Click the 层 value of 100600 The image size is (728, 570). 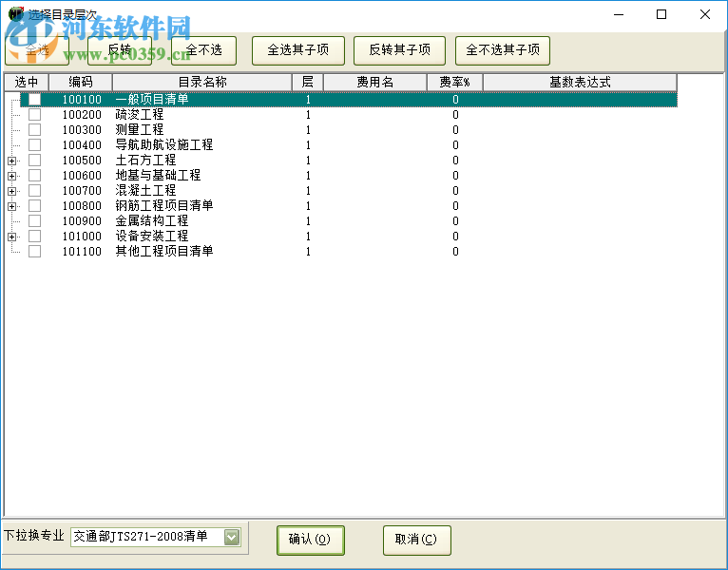pyautogui.click(x=308, y=176)
